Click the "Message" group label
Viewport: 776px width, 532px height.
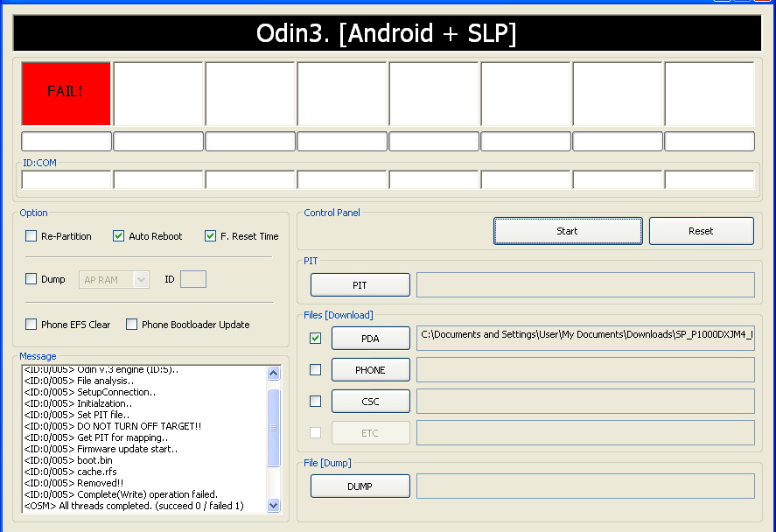[x=38, y=356]
